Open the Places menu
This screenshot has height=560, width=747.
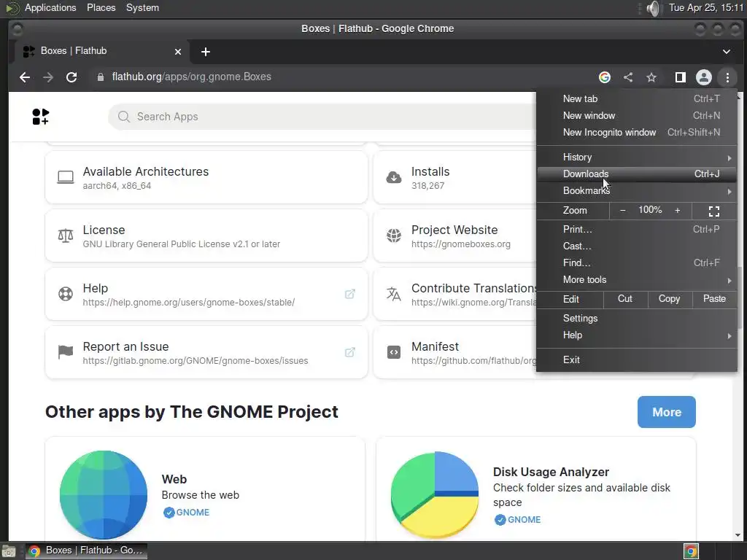pyautogui.click(x=101, y=7)
